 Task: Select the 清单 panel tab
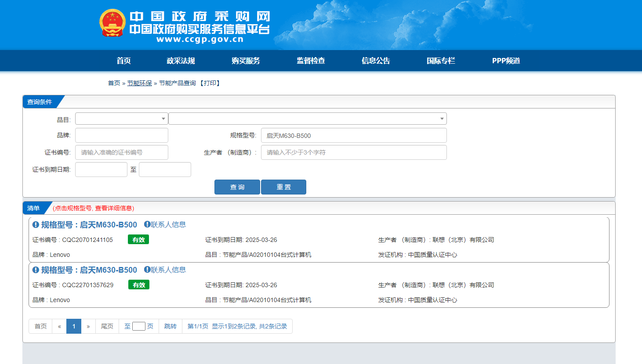[x=33, y=208]
